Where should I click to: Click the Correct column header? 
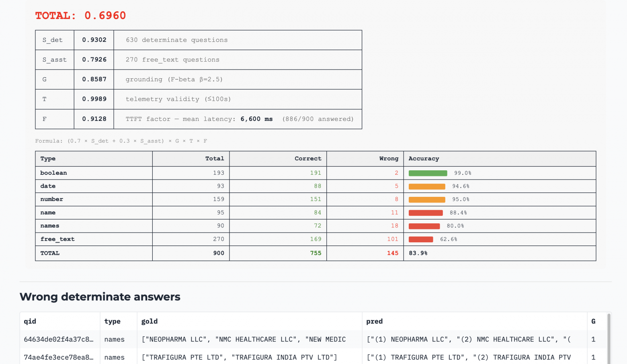[308, 159]
